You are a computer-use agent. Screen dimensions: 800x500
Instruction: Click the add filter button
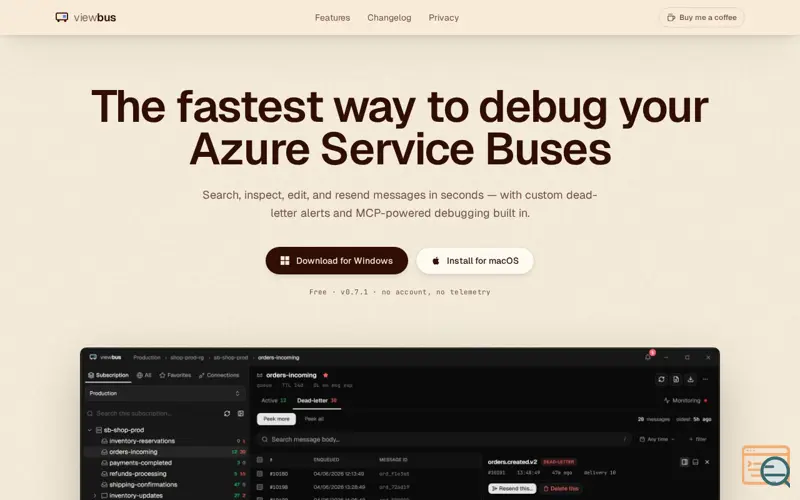(697, 439)
